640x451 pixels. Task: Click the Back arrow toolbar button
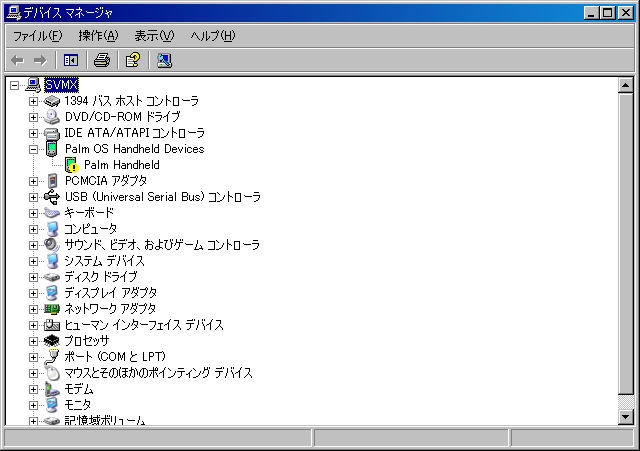pyautogui.click(x=18, y=60)
